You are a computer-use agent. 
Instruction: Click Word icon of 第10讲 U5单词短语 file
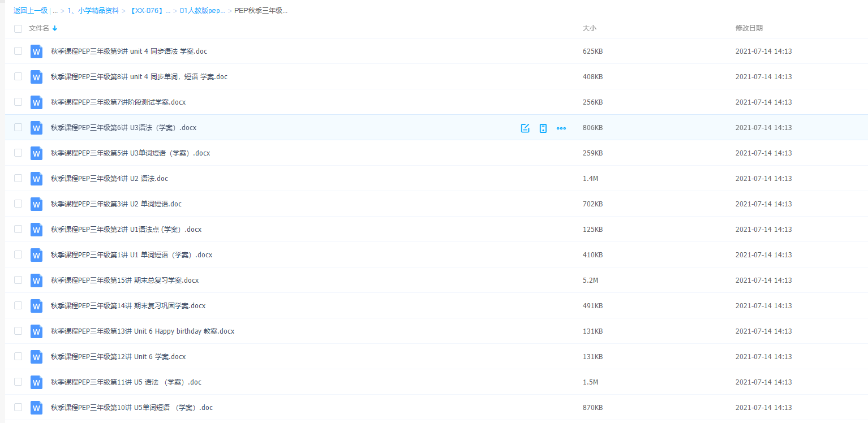[37, 408]
